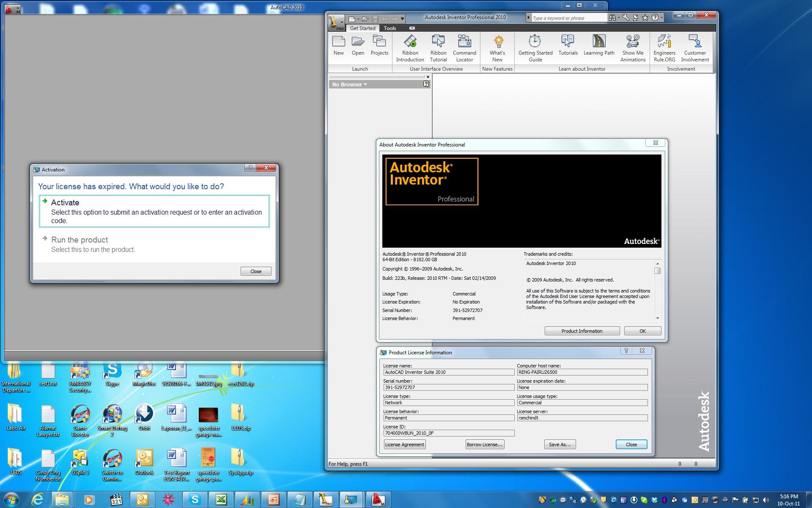812x508 pixels.
Task: Close the browser panel with its X
Action: pyautogui.click(x=428, y=77)
